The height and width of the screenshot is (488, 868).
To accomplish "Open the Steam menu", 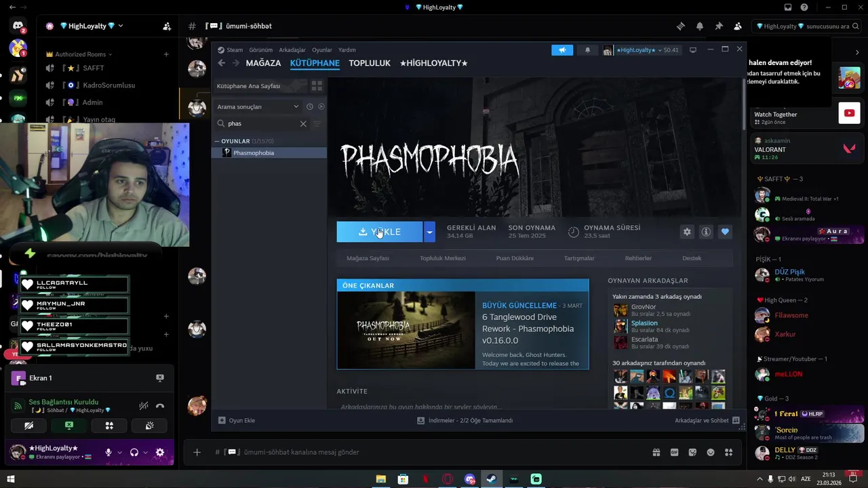I will pos(235,50).
